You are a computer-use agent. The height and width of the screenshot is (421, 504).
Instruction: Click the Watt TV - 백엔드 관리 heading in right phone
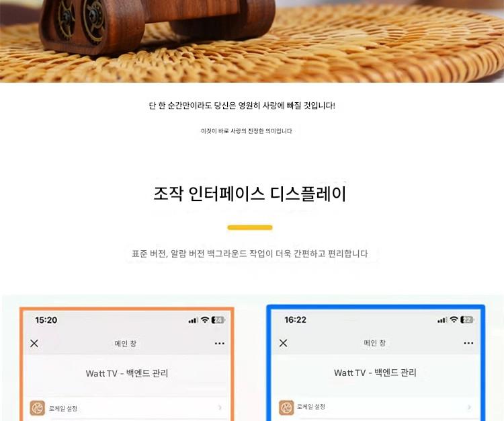[x=375, y=373]
